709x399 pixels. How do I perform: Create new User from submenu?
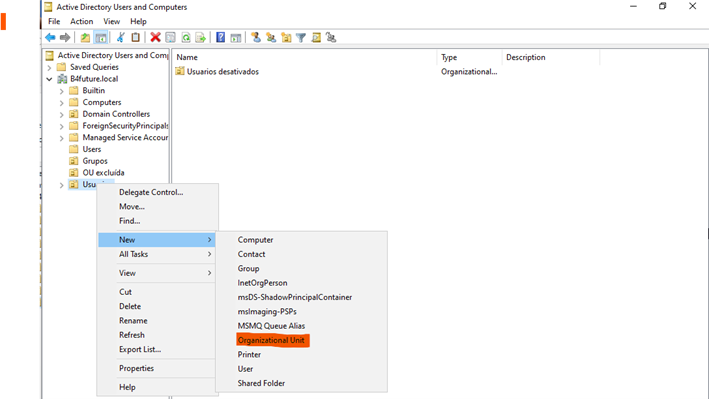click(x=302, y=369)
